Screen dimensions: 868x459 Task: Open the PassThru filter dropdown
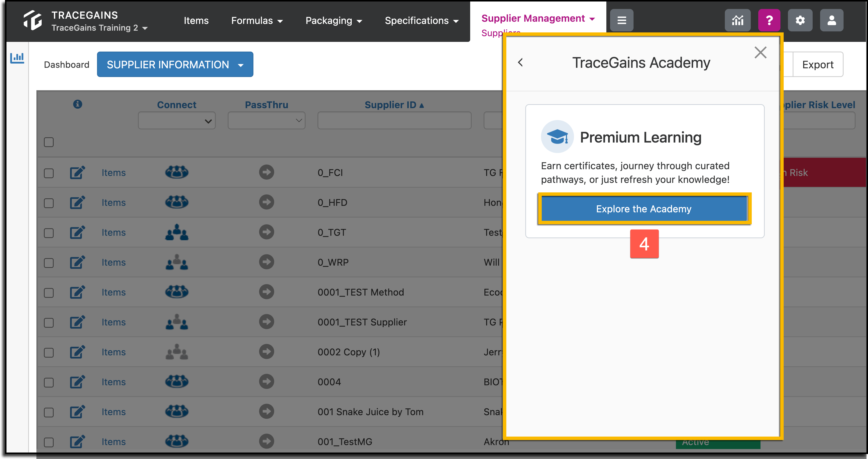(266, 121)
